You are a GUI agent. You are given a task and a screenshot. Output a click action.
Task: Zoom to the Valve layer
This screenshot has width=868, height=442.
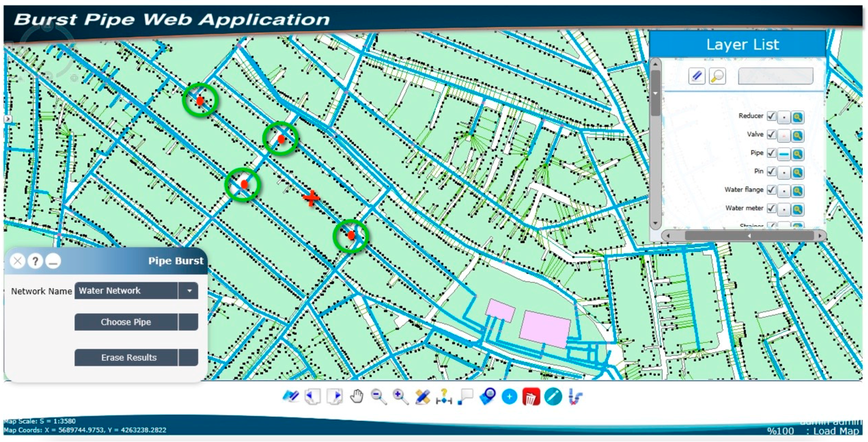pyautogui.click(x=797, y=136)
